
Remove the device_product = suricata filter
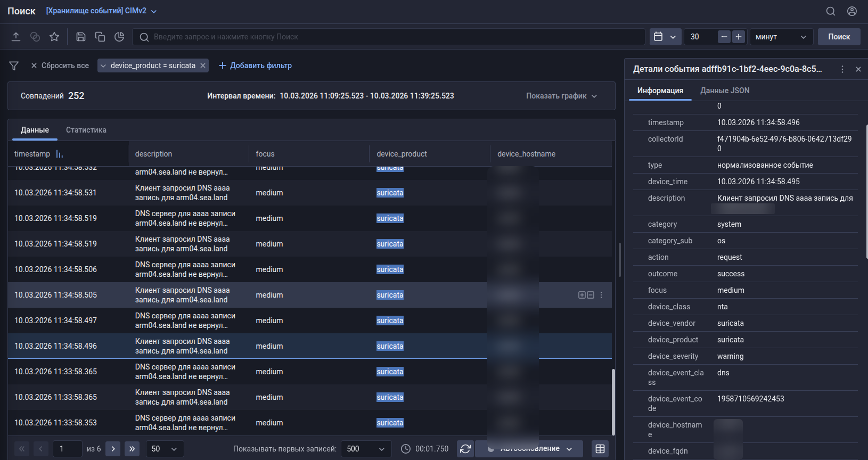pyautogui.click(x=203, y=65)
